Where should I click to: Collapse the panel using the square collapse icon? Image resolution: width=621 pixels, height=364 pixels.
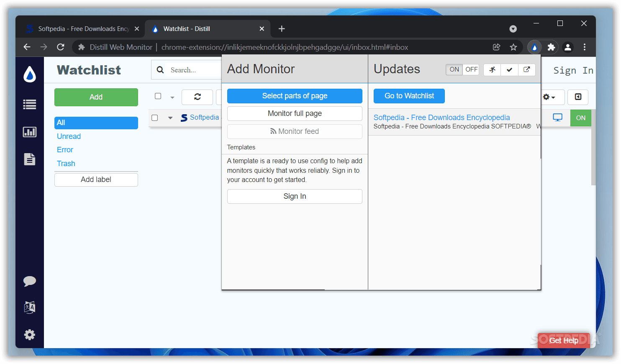click(x=577, y=97)
